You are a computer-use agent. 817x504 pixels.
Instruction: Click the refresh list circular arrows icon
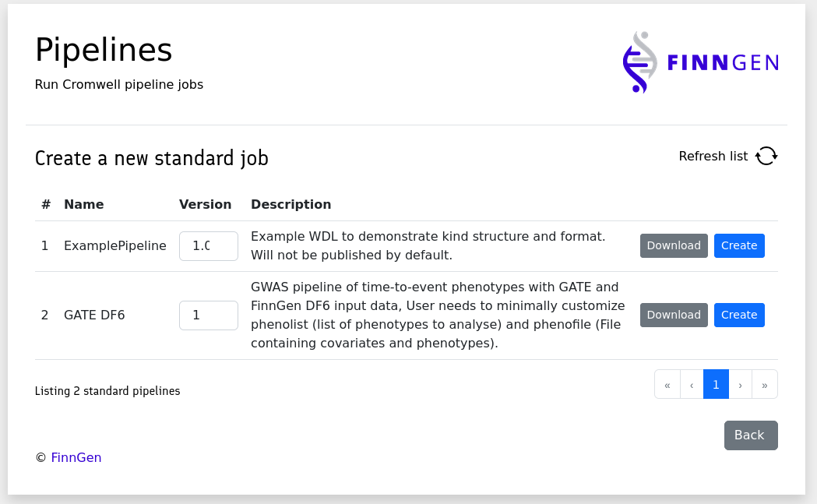click(766, 156)
